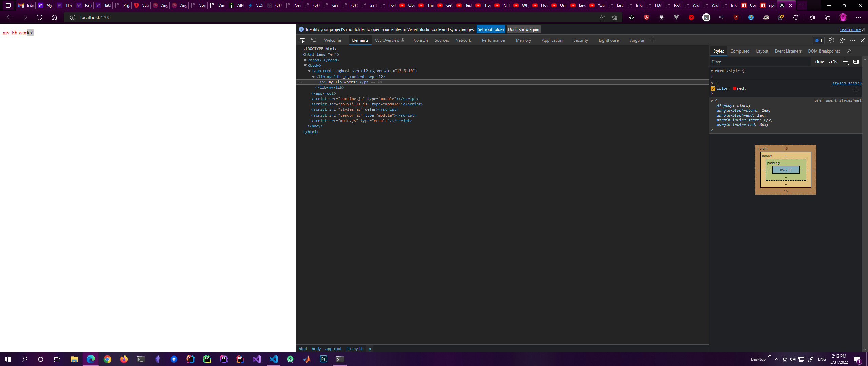Screen dimensions: 868x366
Task: Click the DevTools feedback icon
Action: (x=842, y=40)
